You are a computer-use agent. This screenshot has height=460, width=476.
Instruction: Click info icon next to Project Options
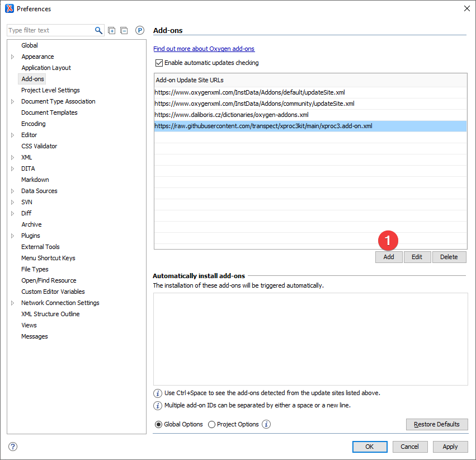pos(266,424)
